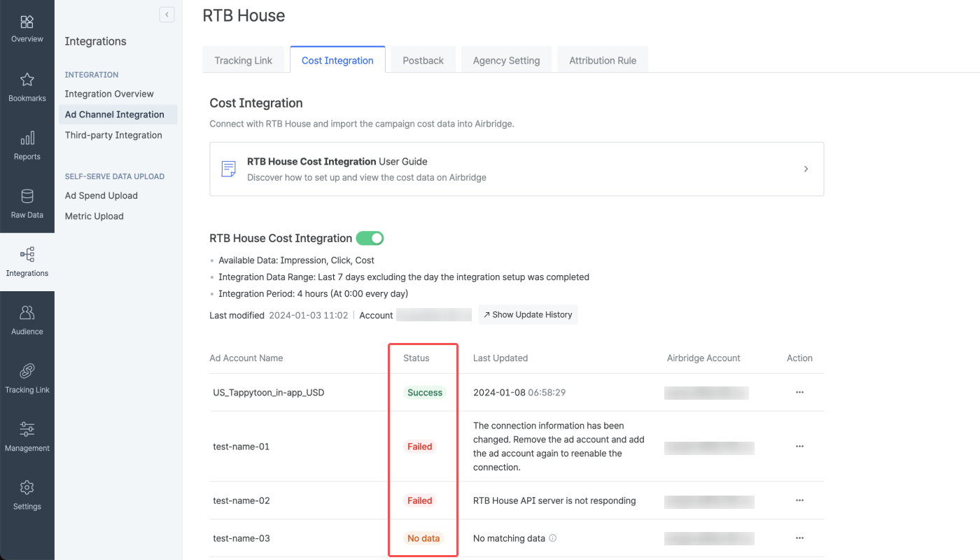Open the Overview section icon
The height and width of the screenshot is (560, 980).
[x=27, y=22]
